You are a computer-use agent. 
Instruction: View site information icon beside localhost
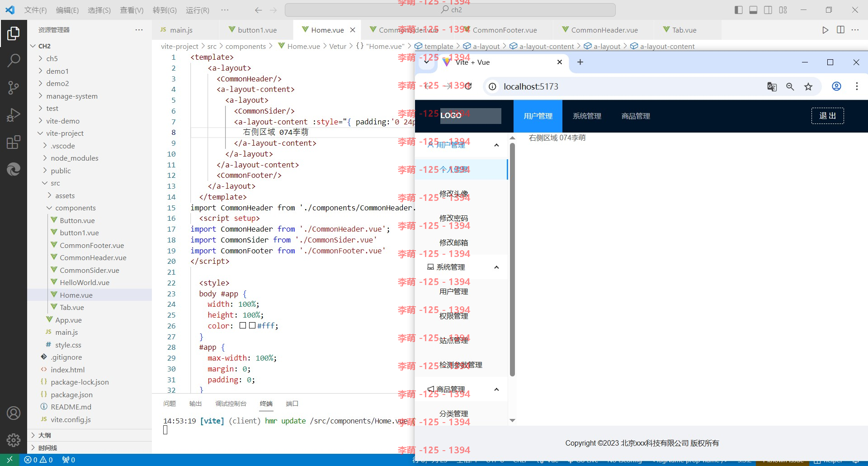pyautogui.click(x=492, y=86)
